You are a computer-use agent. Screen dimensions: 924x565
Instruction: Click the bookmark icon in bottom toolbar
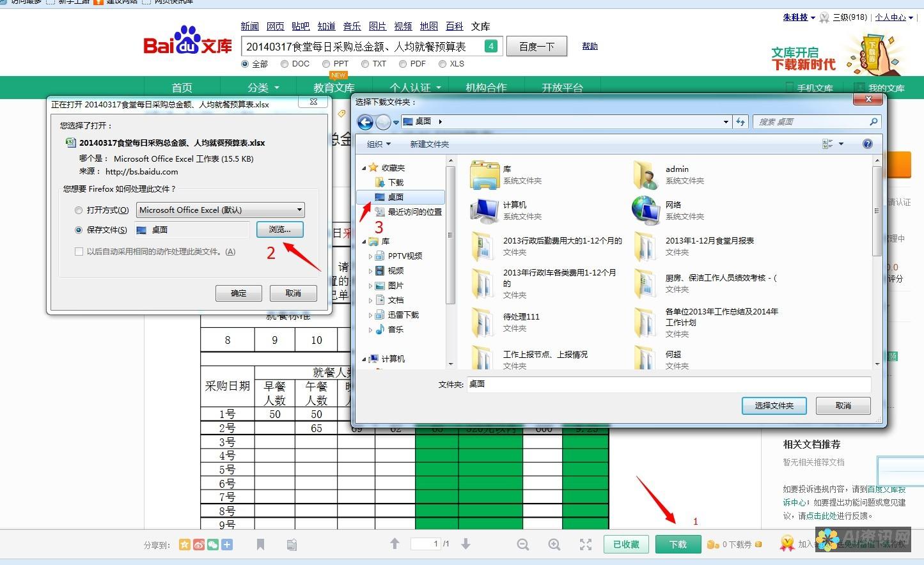tap(260, 545)
